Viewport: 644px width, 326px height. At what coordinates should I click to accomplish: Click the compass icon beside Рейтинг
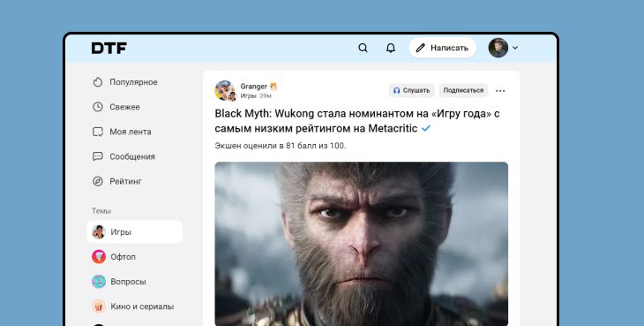pos(98,181)
